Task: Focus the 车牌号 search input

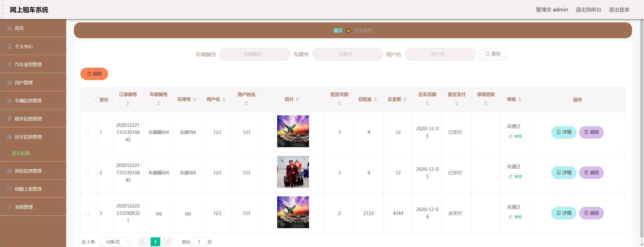Action: (x=347, y=54)
